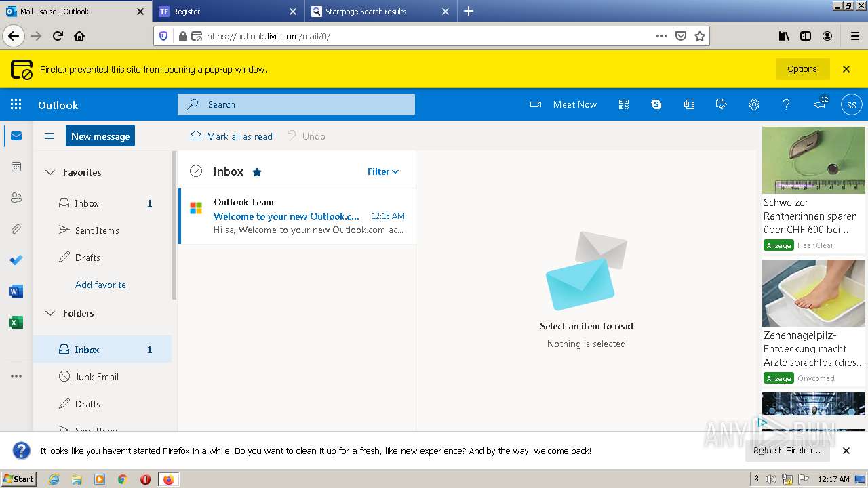Open the Windows Start menu
This screenshot has width=868, height=488.
(18, 479)
